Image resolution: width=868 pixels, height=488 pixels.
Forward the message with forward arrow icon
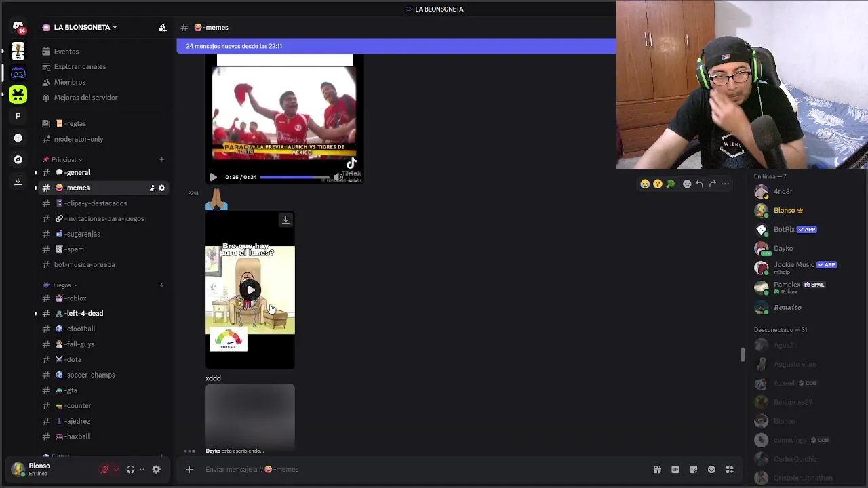click(x=712, y=184)
